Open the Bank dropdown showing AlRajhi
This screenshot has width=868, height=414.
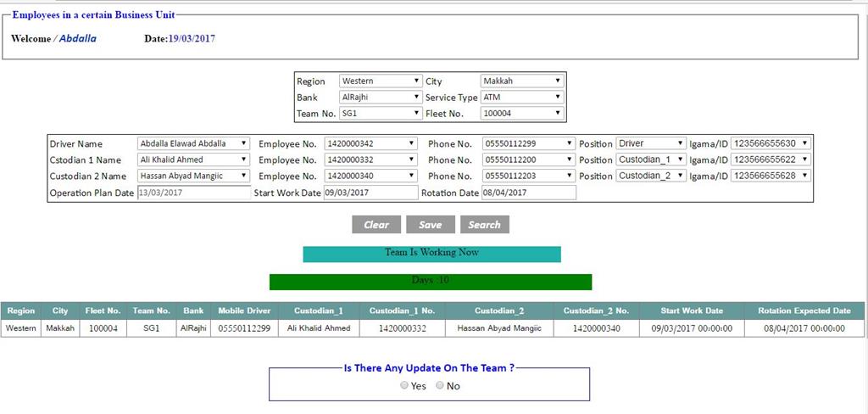(x=381, y=97)
